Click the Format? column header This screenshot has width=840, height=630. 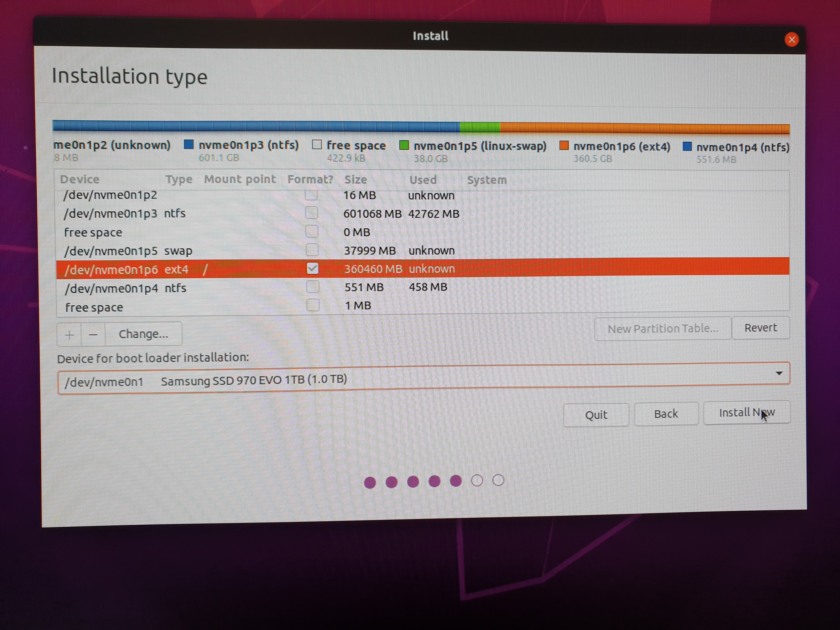point(310,179)
